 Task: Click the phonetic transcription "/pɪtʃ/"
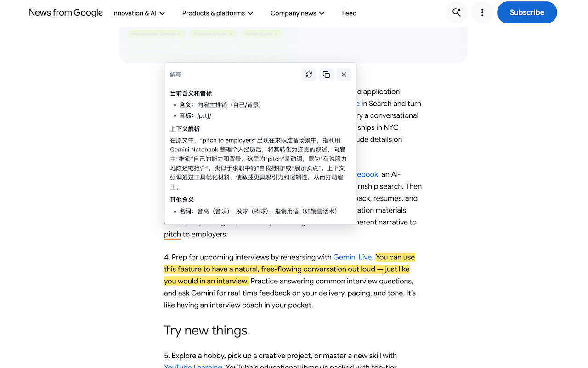pyautogui.click(x=204, y=116)
